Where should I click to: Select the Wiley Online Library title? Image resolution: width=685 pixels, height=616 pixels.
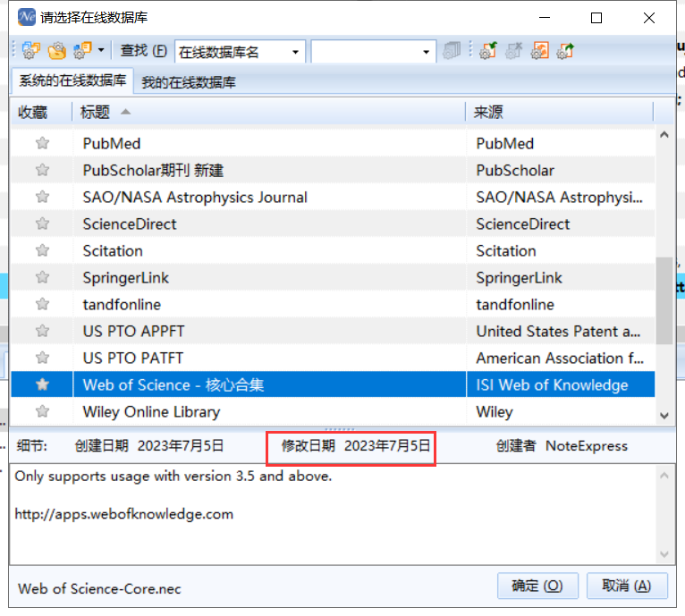[x=151, y=412]
